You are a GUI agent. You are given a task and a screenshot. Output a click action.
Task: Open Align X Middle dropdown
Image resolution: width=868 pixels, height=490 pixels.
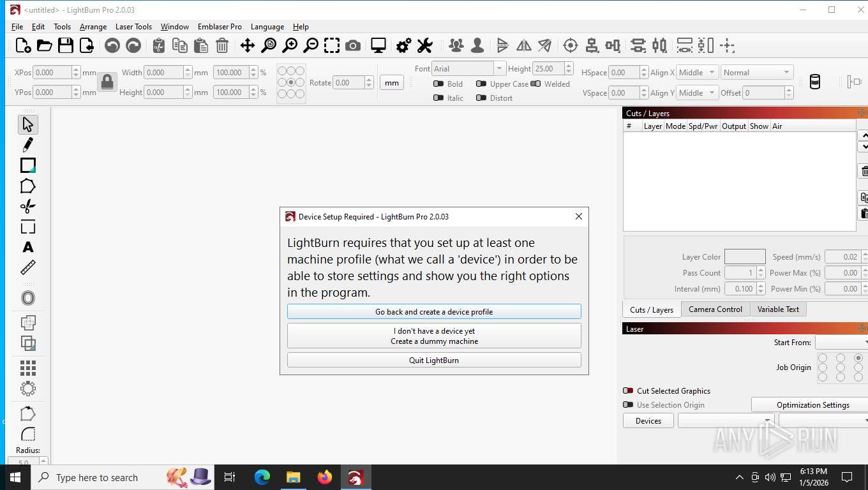[697, 72]
